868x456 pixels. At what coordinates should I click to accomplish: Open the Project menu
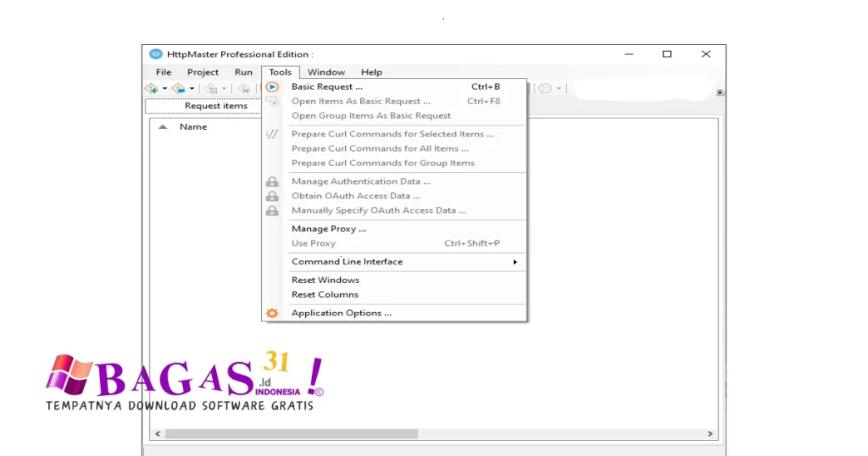(203, 72)
